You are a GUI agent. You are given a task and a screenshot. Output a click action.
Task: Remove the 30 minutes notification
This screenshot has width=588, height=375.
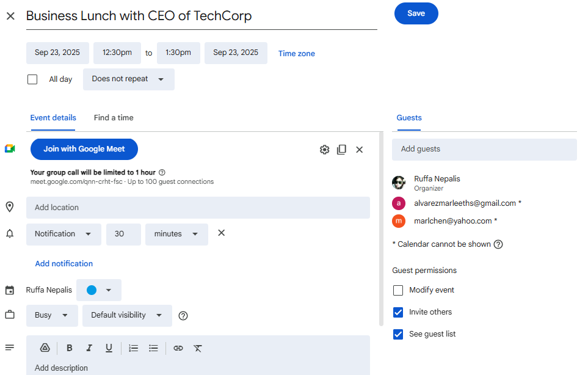point(222,233)
